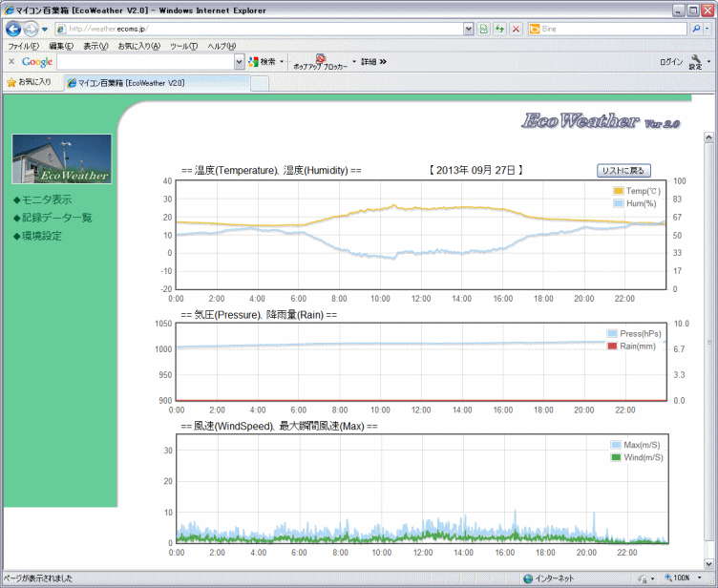Click the Bing search magnifier icon
Viewport: 718px width, 588px height.
[x=694, y=30]
